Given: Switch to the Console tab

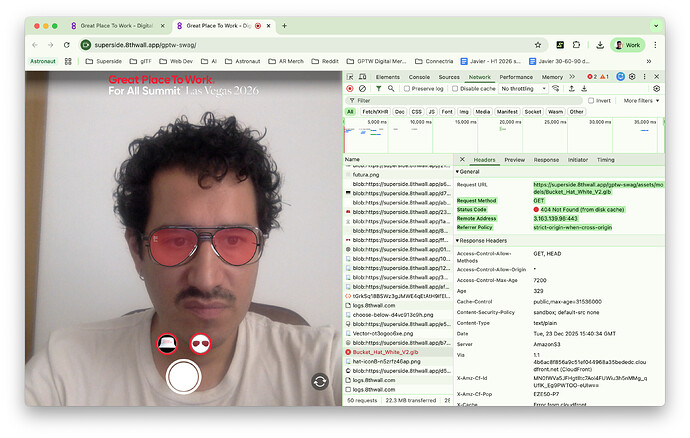Looking at the screenshot, I should coord(419,77).
